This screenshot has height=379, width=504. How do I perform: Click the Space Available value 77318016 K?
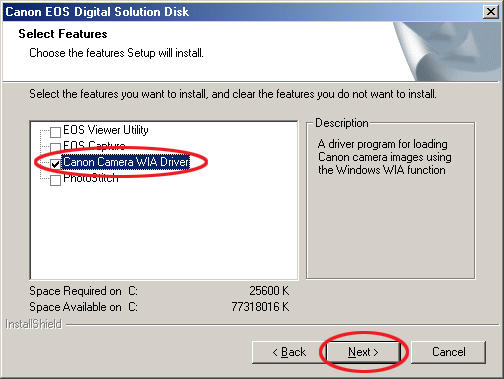coord(260,307)
